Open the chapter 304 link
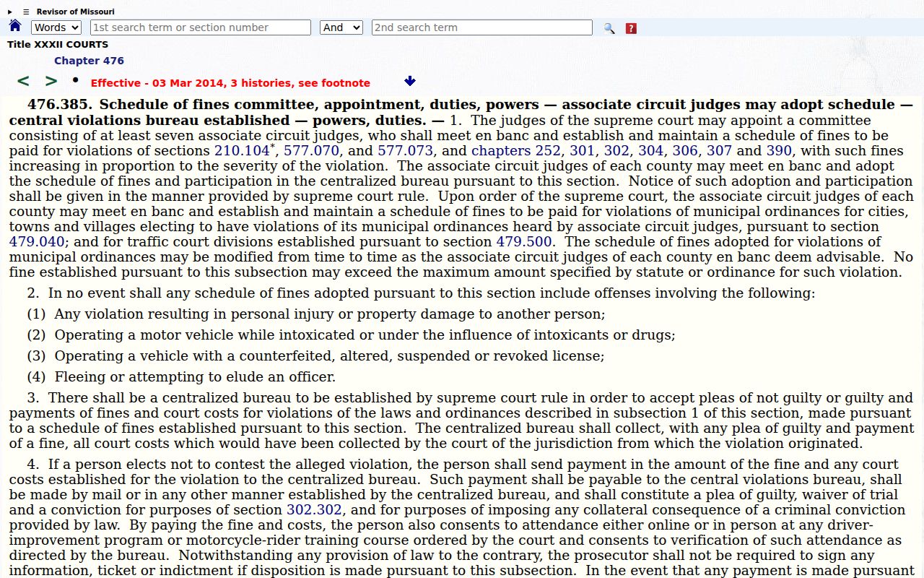 (x=650, y=151)
